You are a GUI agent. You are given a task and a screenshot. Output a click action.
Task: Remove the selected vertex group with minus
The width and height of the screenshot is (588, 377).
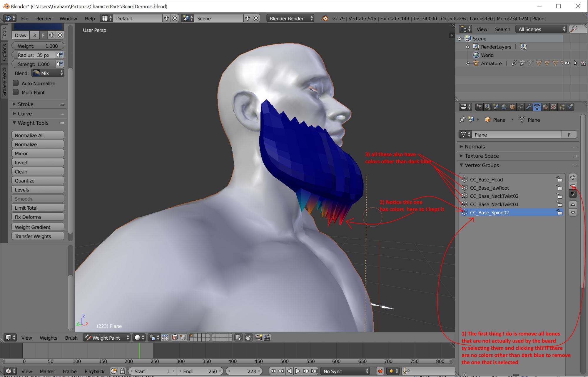573,186
